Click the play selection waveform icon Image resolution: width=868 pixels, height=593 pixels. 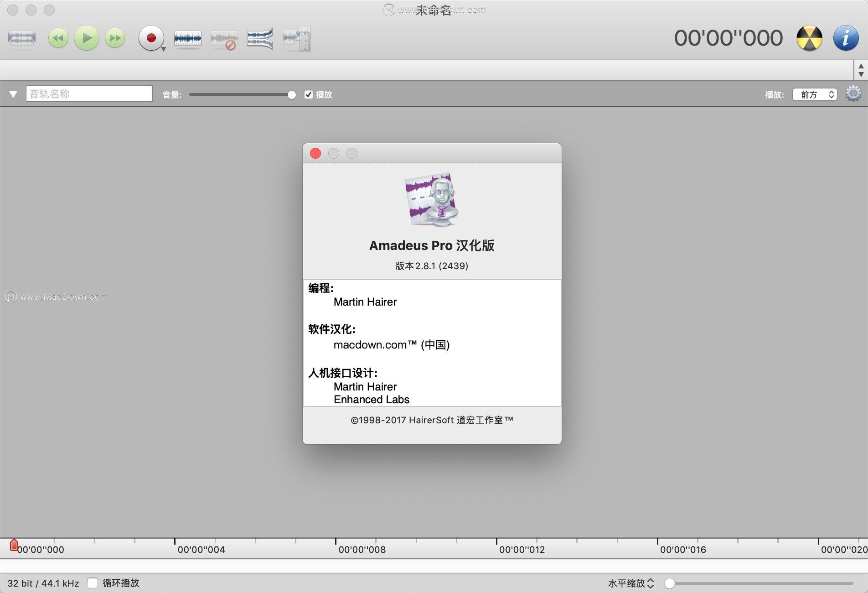(x=22, y=38)
